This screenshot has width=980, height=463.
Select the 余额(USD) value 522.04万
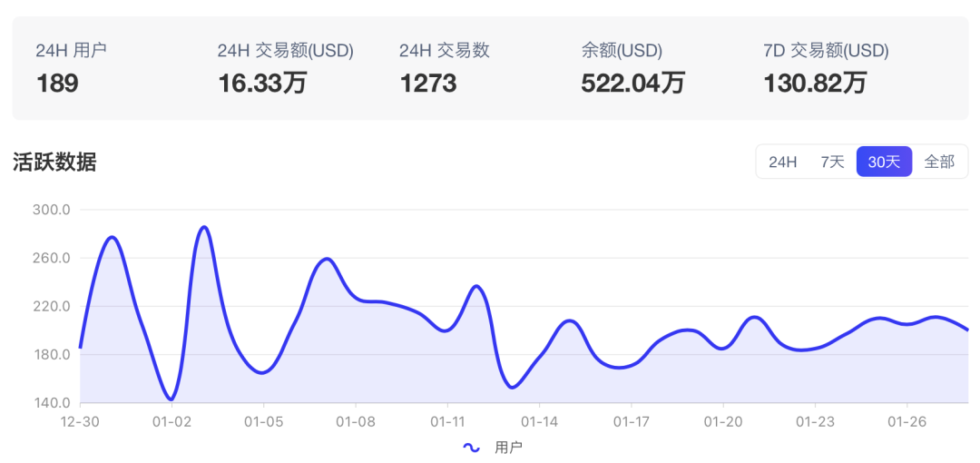(632, 84)
